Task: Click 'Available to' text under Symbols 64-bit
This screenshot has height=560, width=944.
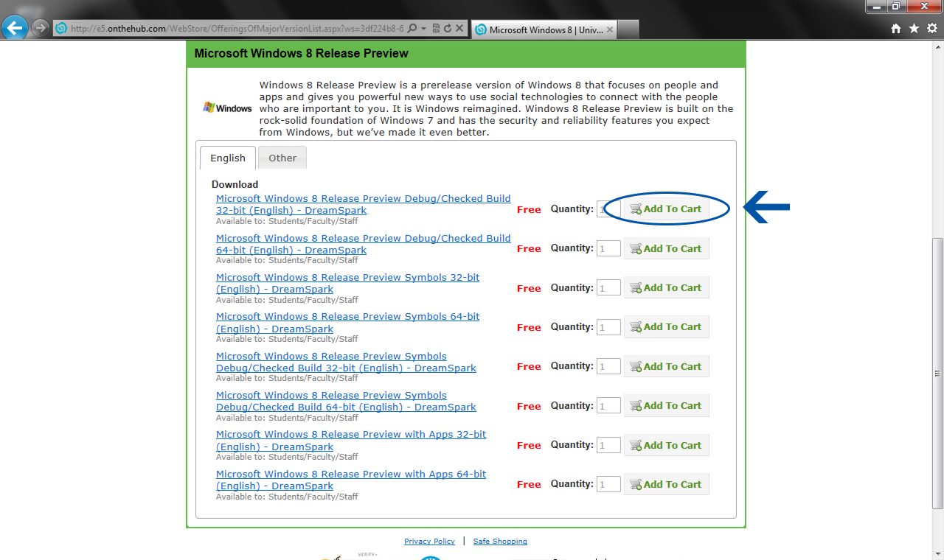Action: [287, 339]
